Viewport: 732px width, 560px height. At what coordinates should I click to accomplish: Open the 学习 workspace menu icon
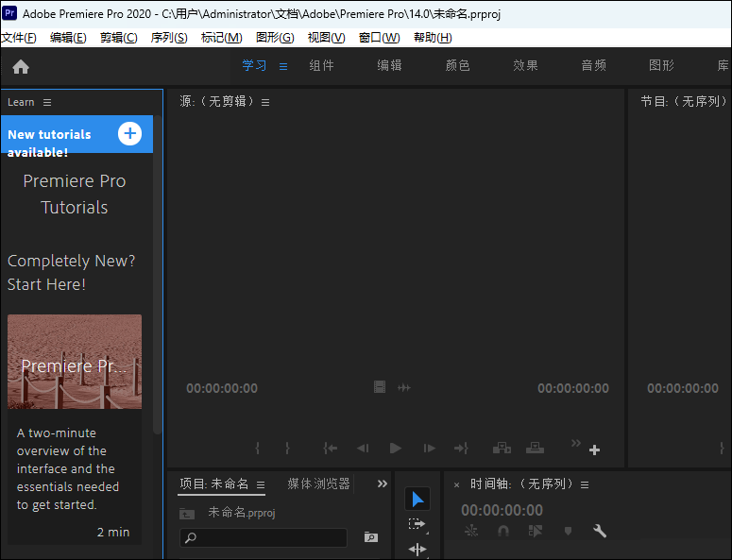283,66
